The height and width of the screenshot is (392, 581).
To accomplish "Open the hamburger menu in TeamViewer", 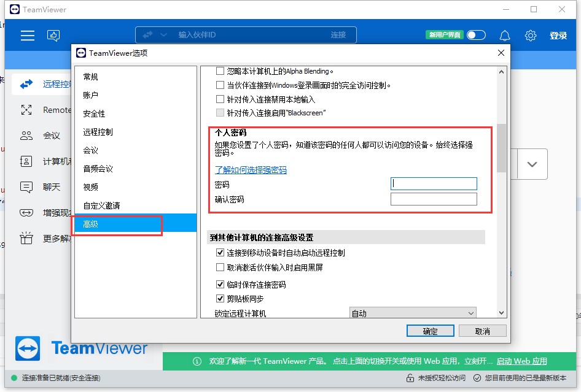I will coord(28,35).
